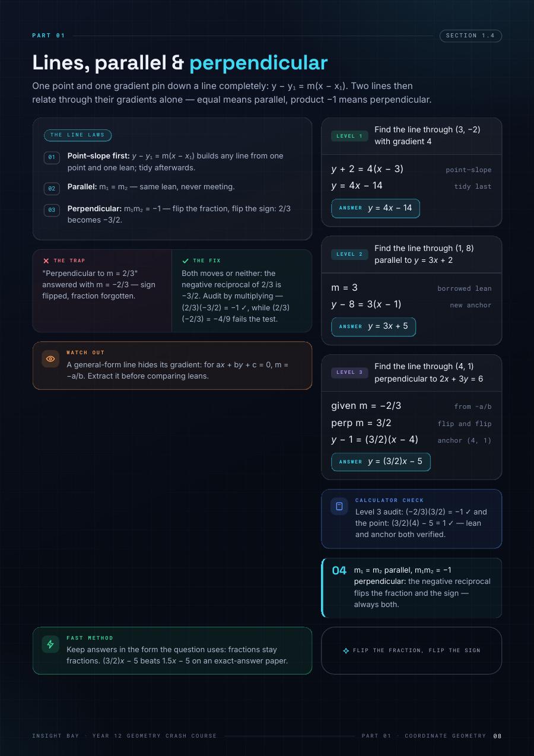Image resolution: width=534 pixels, height=756 pixels.
Task: Click the answer box y = 3x + 5
Action: coord(373,326)
